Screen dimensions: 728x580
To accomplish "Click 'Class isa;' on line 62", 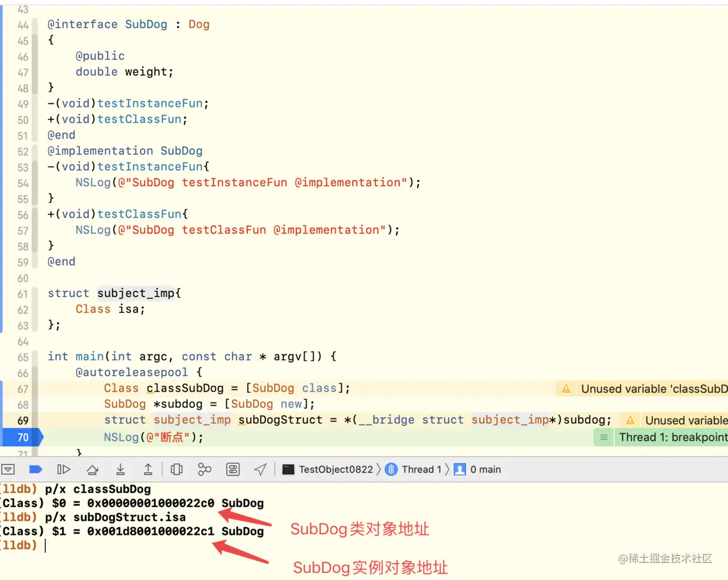I will pos(110,309).
